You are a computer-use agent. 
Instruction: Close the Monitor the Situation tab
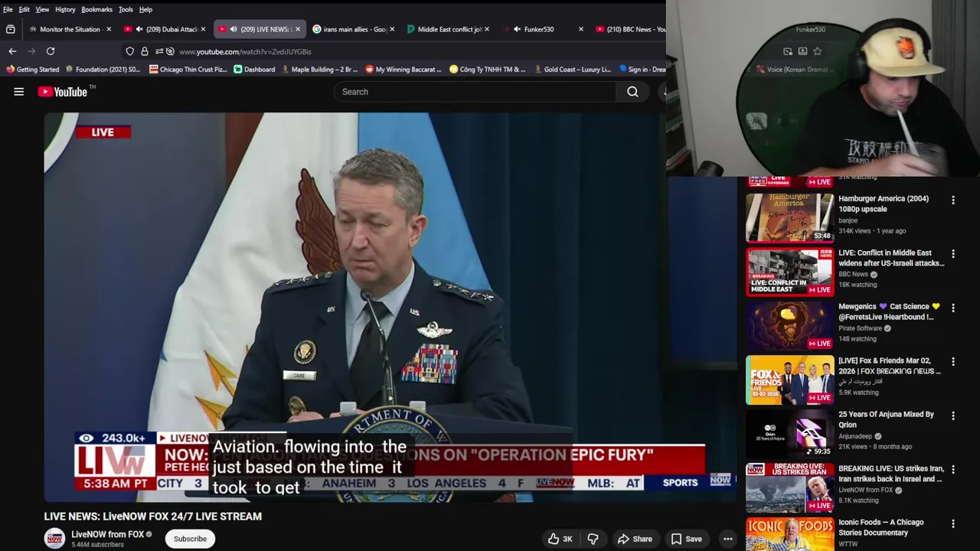point(108,29)
